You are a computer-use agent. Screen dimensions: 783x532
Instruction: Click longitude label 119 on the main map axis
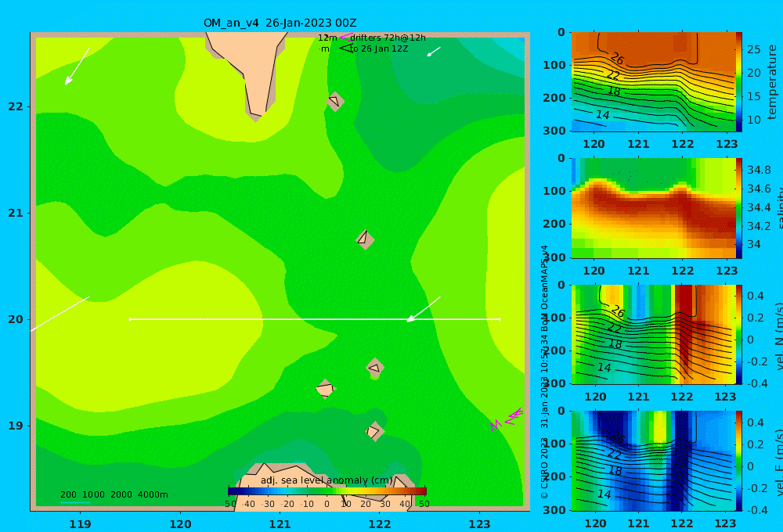pyautogui.click(x=80, y=524)
